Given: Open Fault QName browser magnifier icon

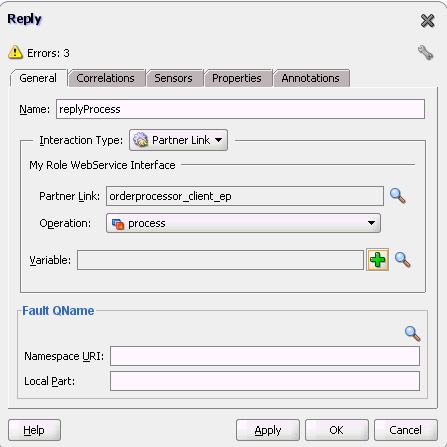Looking at the screenshot, I should pyautogui.click(x=412, y=334).
